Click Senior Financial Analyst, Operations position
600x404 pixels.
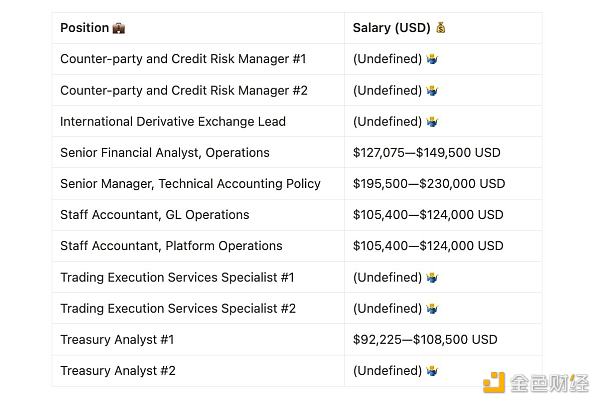point(165,153)
